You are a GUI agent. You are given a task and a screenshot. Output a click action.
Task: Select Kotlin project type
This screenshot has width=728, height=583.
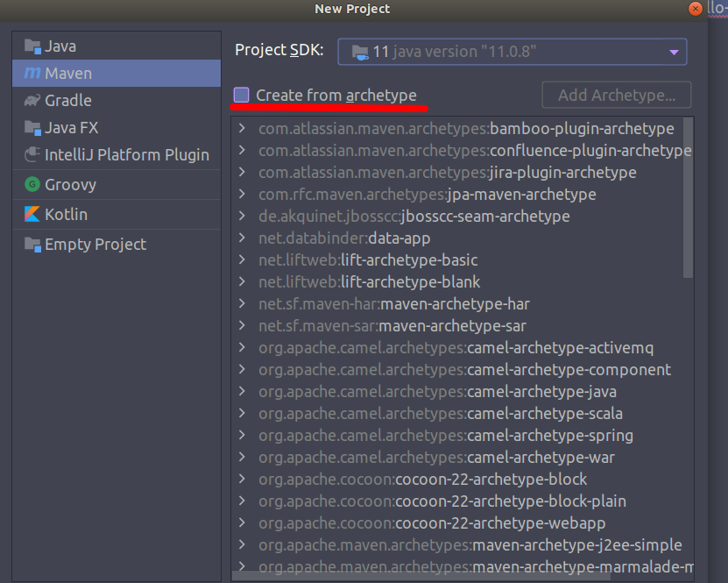tap(117, 214)
